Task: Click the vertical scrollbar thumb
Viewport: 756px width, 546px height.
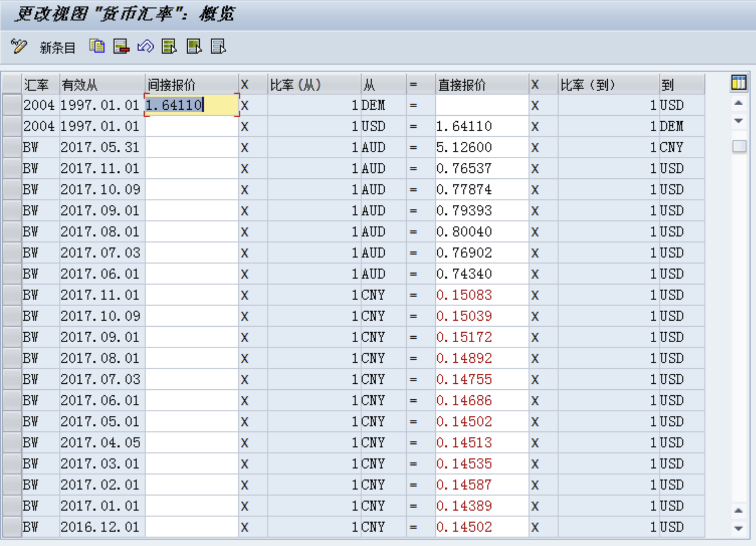Action: pos(739,146)
